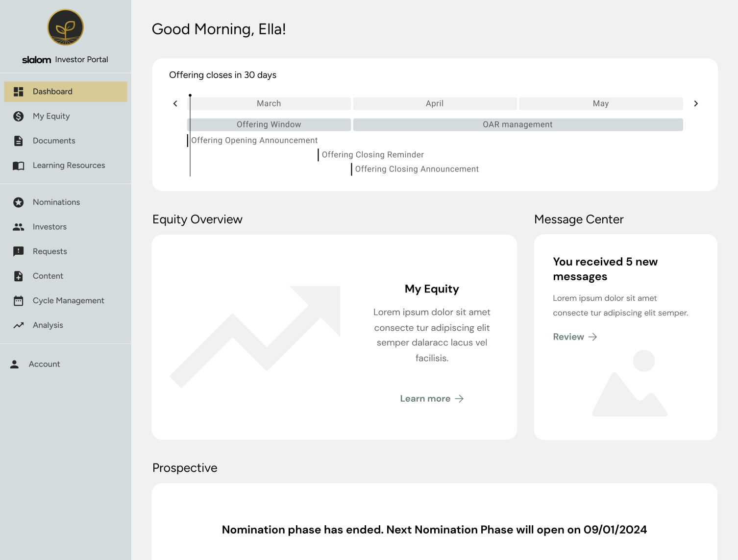738x560 pixels.
Task: Click the Offering Opening Announcement marker
Action: pos(254,141)
